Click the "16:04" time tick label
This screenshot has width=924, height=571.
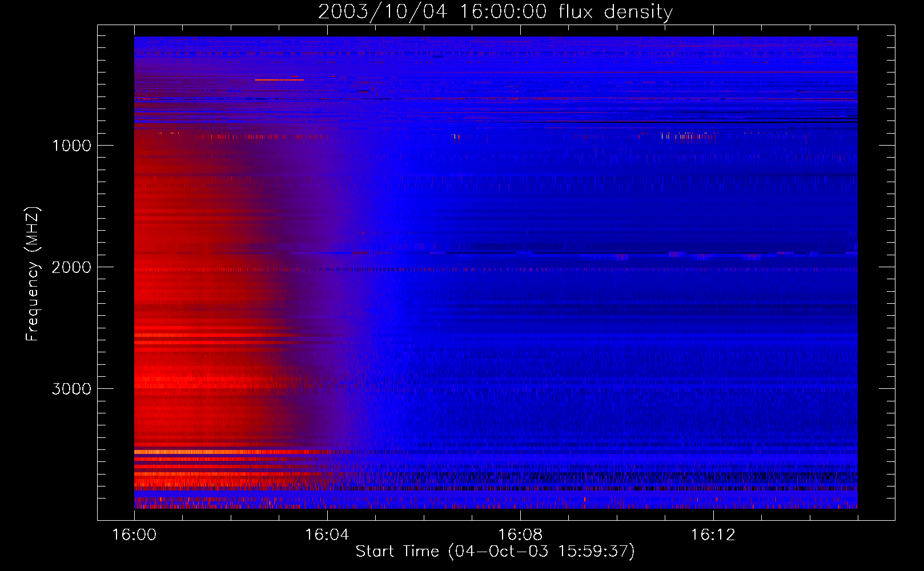327,534
